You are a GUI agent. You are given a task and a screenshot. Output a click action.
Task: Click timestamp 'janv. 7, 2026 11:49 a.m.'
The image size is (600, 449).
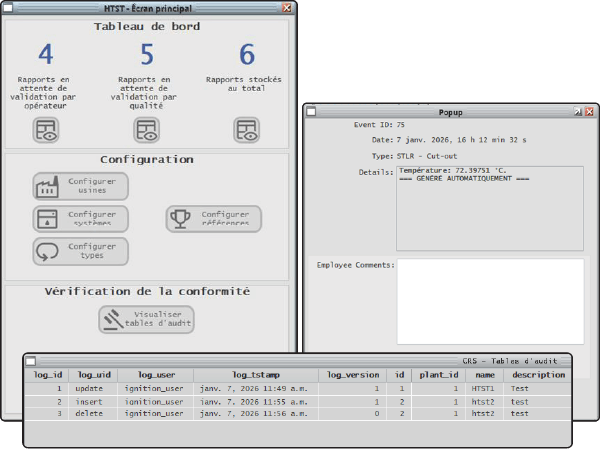click(x=256, y=389)
